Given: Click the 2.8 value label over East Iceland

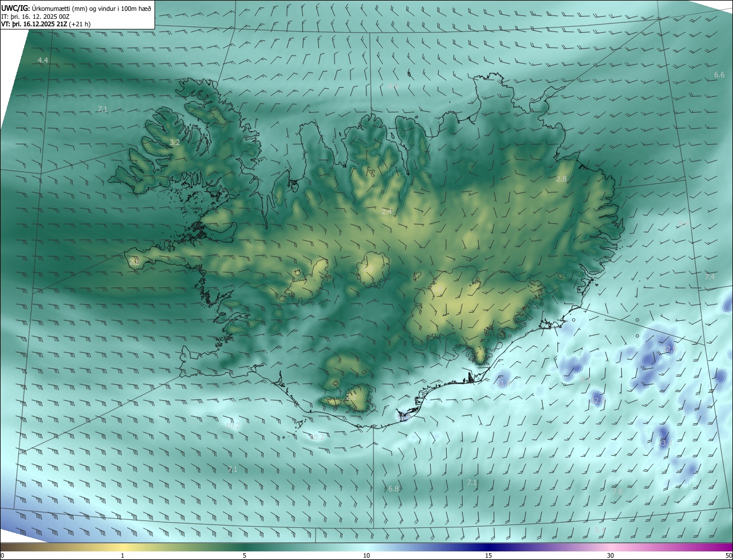Looking at the screenshot, I should pos(561,179).
